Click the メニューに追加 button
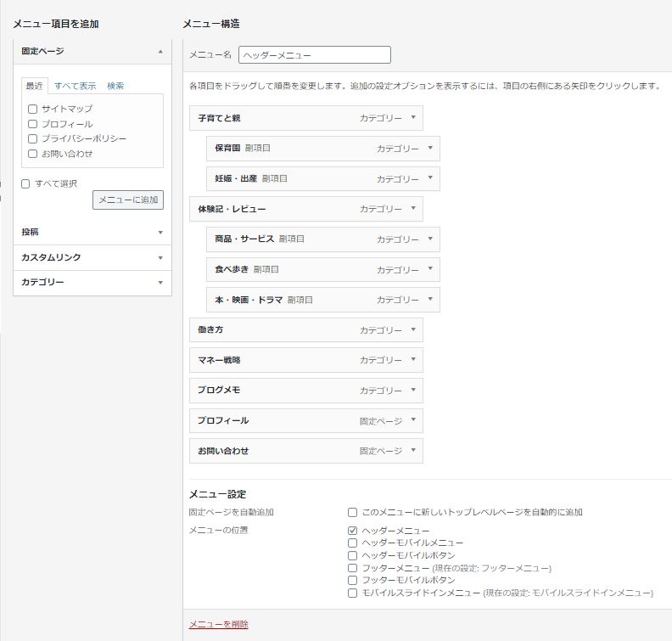 coord(128,200)
